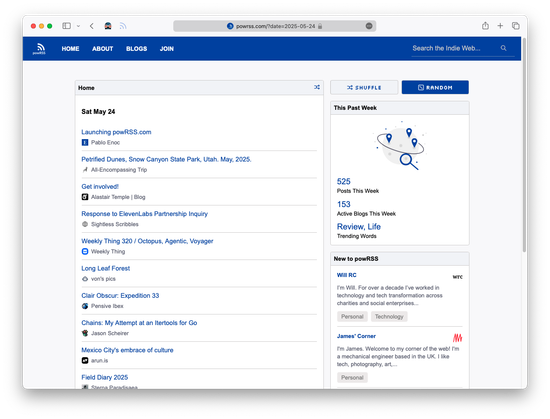
Task: Click the Jason Scheirer favicon
Action: (85, 333)
